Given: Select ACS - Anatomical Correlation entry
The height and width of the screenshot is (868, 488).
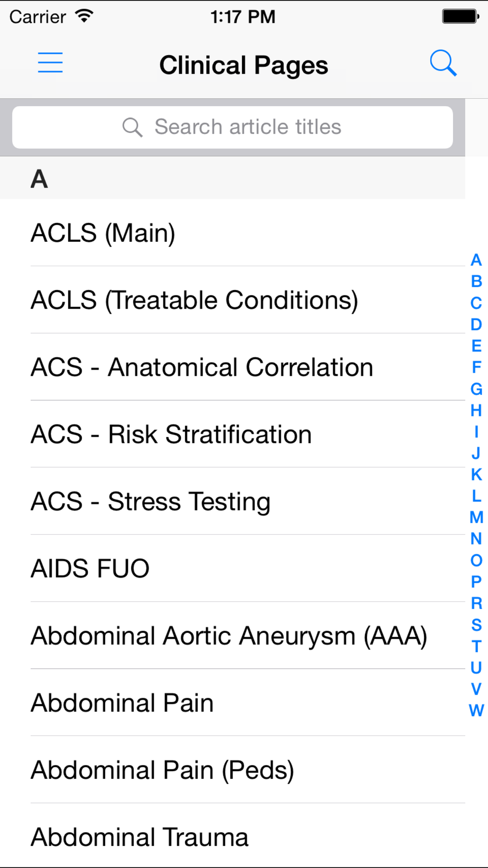Looking at the screenshot, I should [x=202, y=367].
